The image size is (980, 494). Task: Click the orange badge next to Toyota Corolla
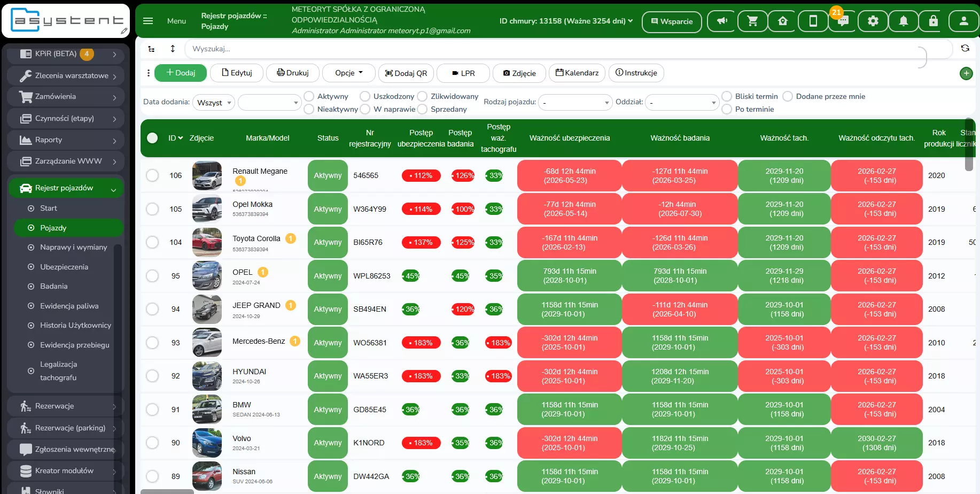click(291, 238)
